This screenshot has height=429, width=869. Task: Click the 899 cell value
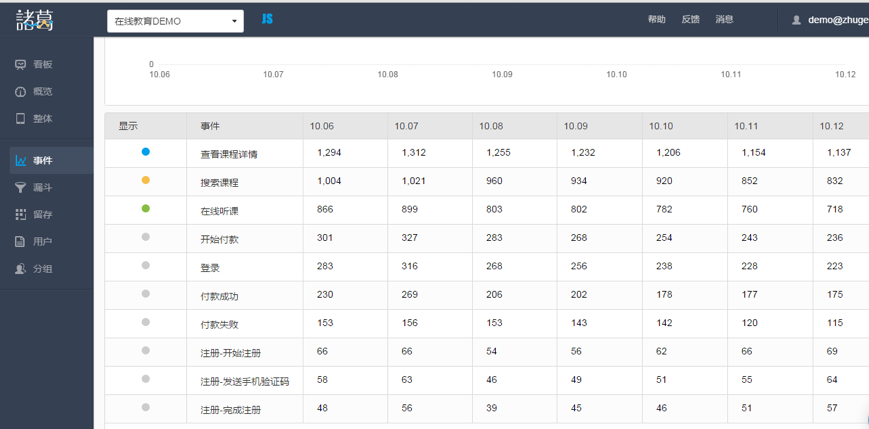tap(410, 209)
